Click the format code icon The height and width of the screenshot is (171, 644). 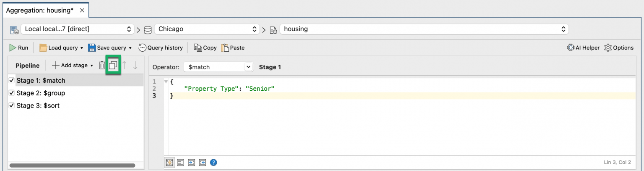pyautogui.click(x=181, y=163)
